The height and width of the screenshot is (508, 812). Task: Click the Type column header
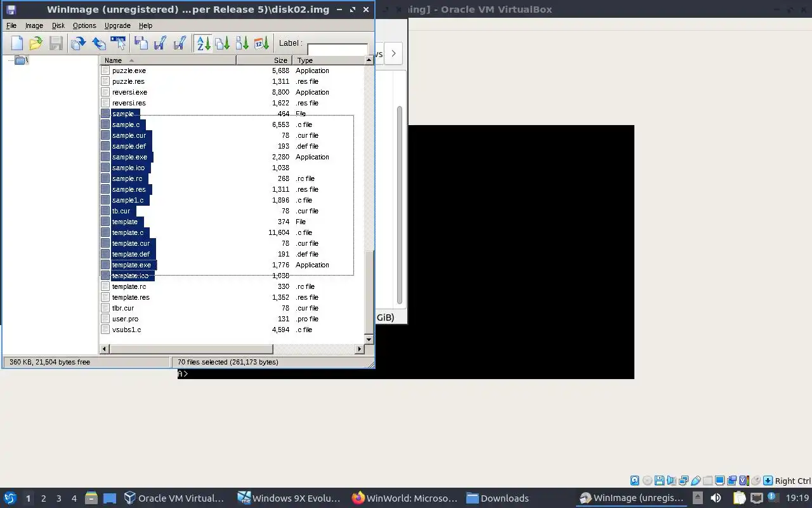click(328, 60)
